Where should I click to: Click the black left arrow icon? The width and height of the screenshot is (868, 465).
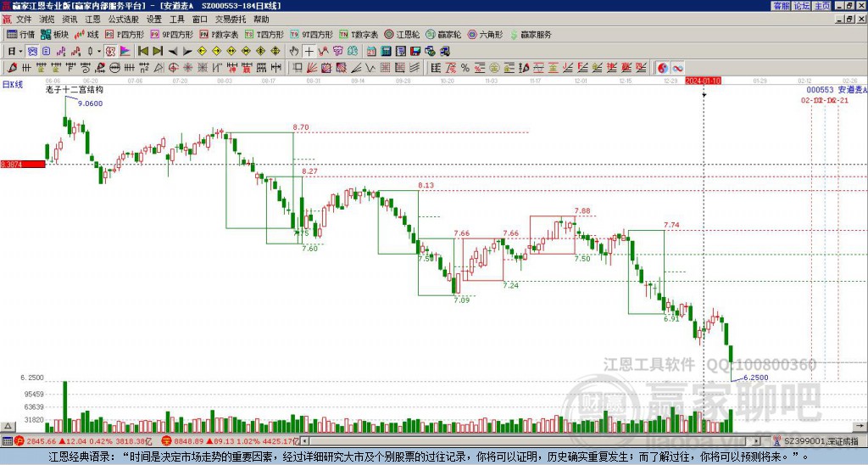pyautogui.click(x=173, y=52)
